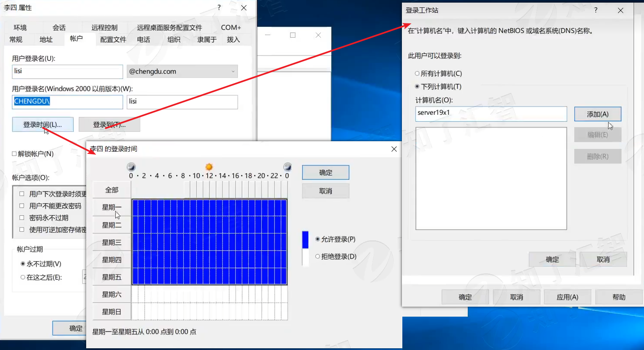Click the 应用(A) button
644x350 pixels.
568,297
